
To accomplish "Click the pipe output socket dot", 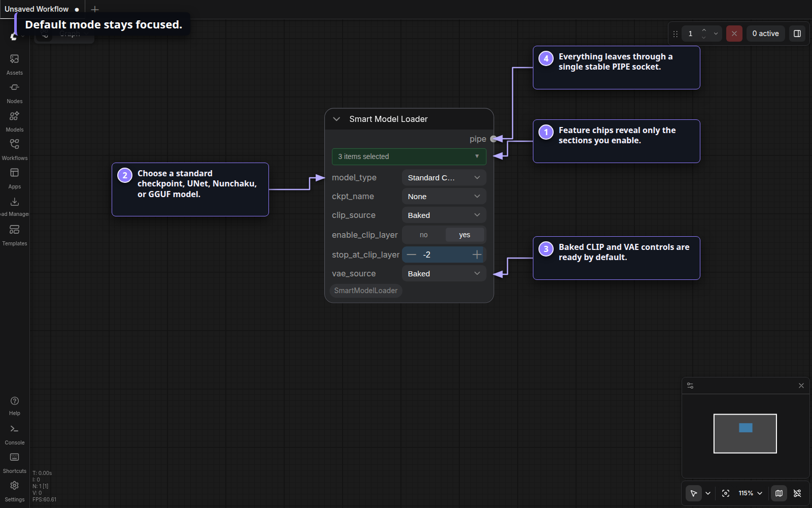I will pos(493,139).
